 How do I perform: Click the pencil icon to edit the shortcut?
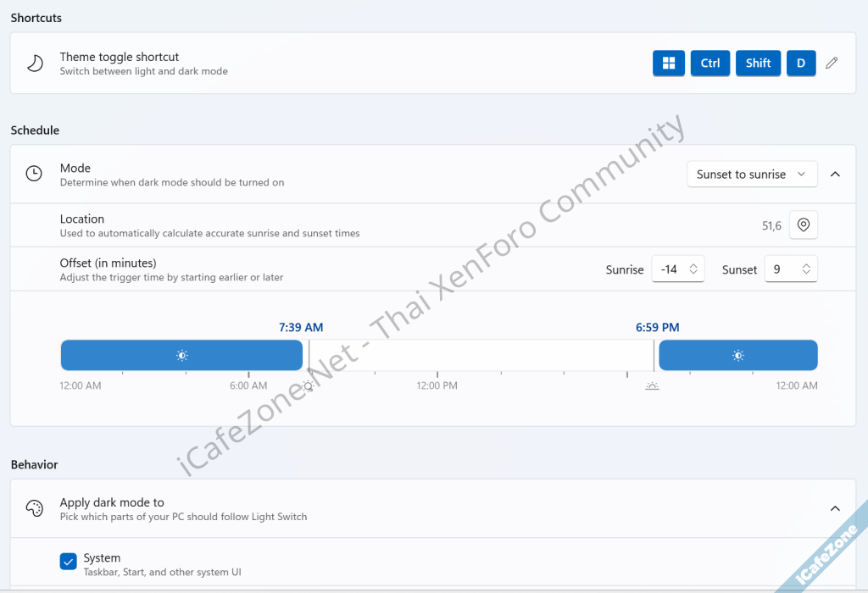coord(832,63)
